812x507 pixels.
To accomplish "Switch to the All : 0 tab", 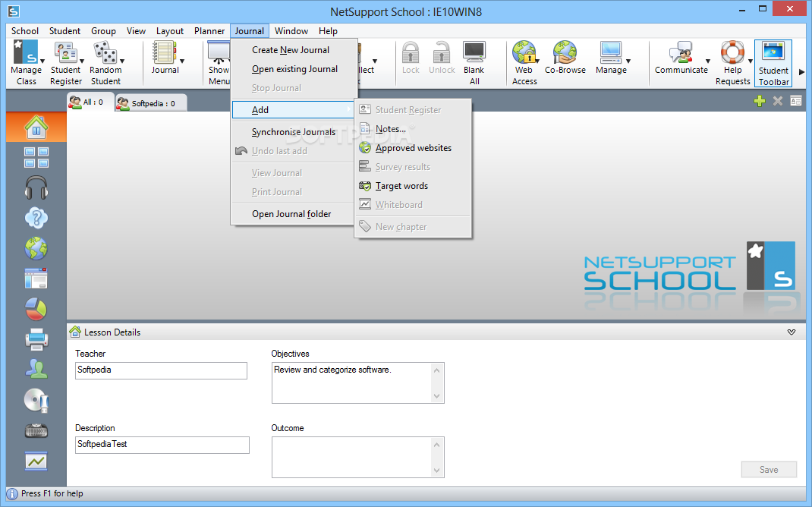I will (90, 102).
